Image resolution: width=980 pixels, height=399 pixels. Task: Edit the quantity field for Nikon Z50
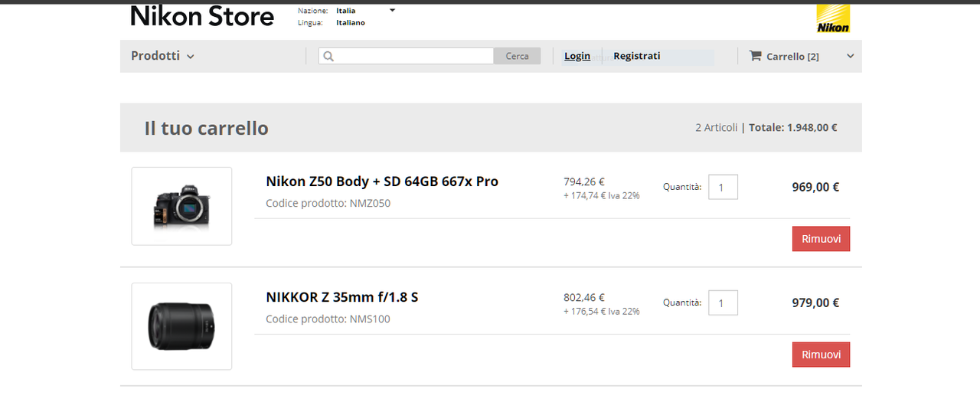723,187
